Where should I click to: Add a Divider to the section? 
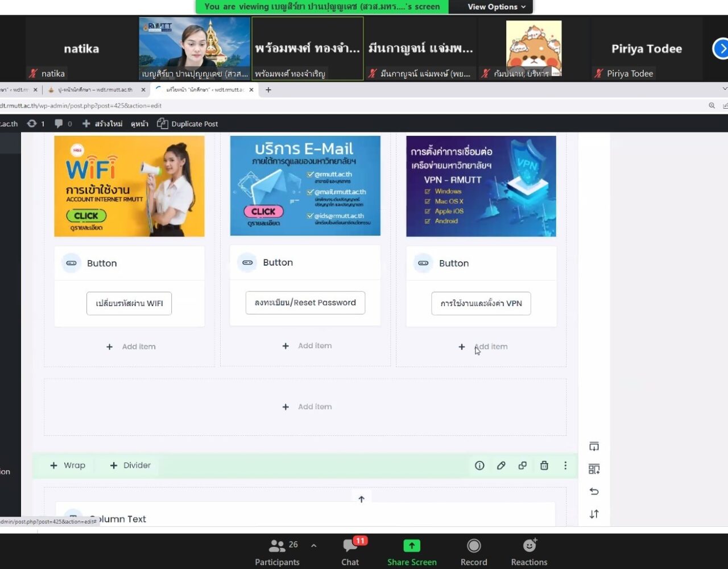click(x=130, y=465)
